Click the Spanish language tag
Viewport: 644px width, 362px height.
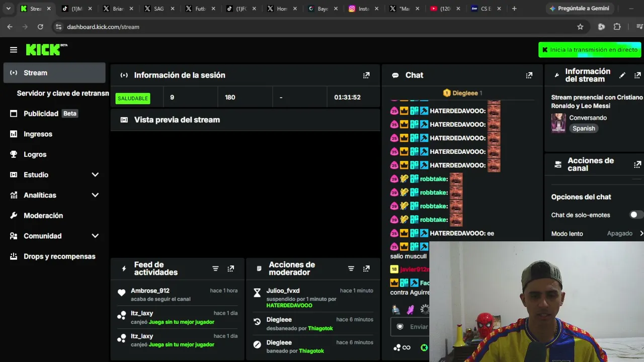[x=584, y=128]
